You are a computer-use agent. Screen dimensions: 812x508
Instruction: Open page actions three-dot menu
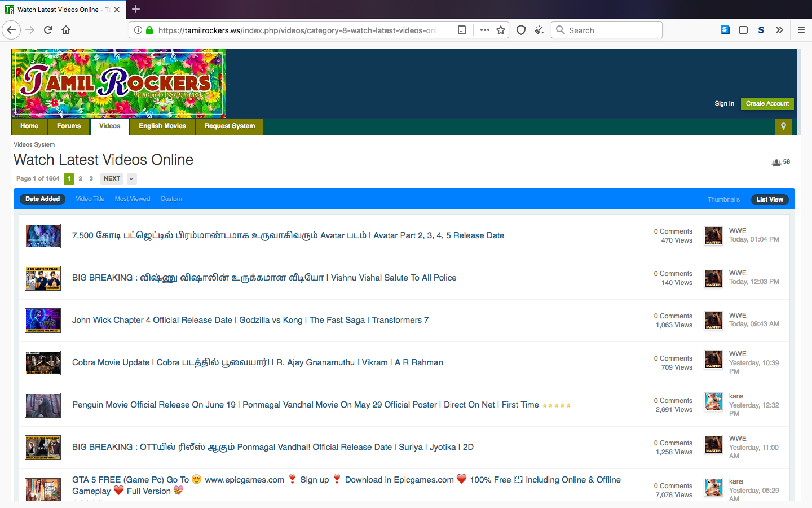tap(484, 30)
